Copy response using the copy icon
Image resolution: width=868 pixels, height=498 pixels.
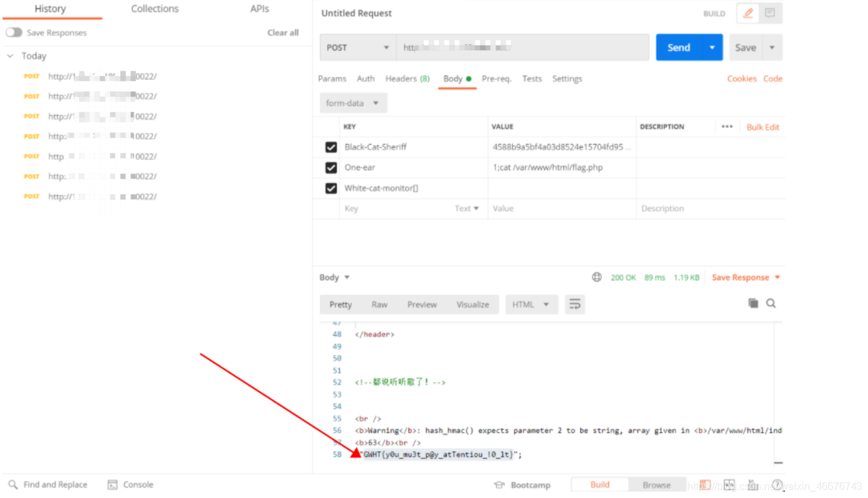tap(753, 303)
